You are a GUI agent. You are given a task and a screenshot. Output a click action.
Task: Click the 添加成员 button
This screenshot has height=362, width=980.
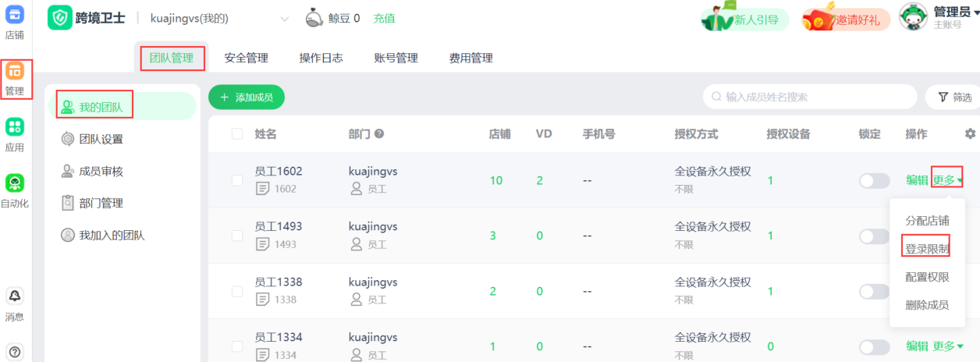247,98
